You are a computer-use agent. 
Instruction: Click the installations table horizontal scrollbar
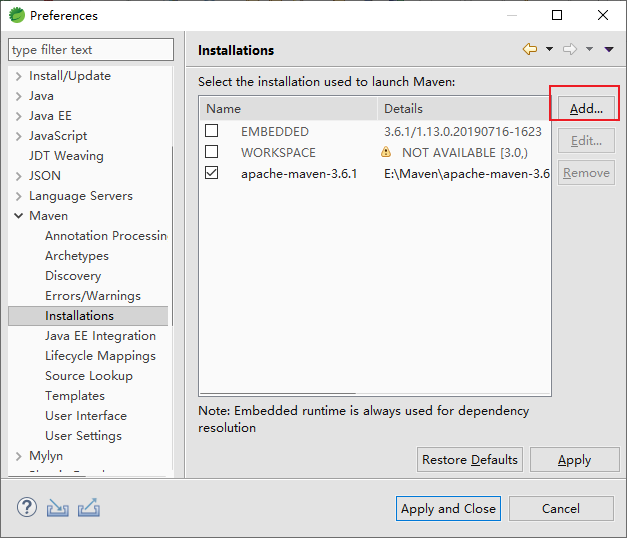[x=278, y=394]
